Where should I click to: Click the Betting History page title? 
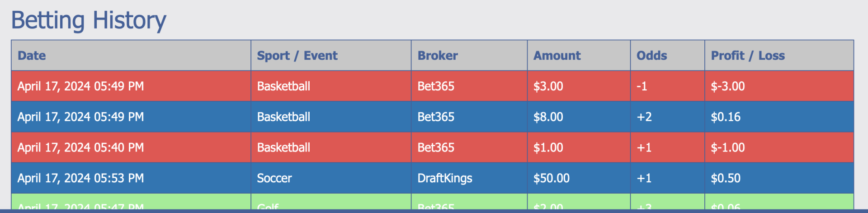click(89, 20)
